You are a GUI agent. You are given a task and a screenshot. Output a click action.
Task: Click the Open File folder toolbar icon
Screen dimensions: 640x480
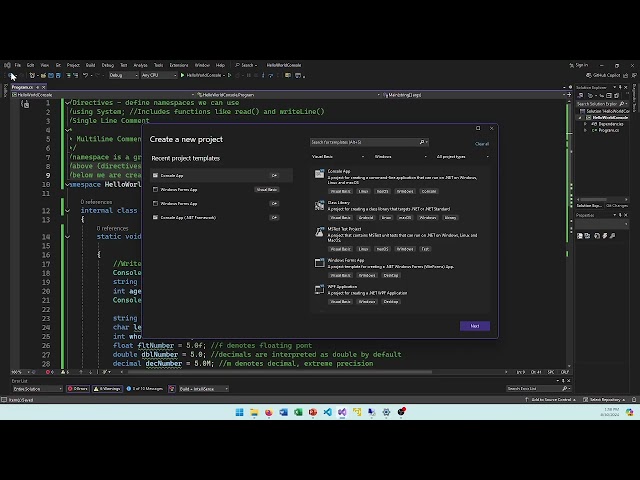point(43,75)
